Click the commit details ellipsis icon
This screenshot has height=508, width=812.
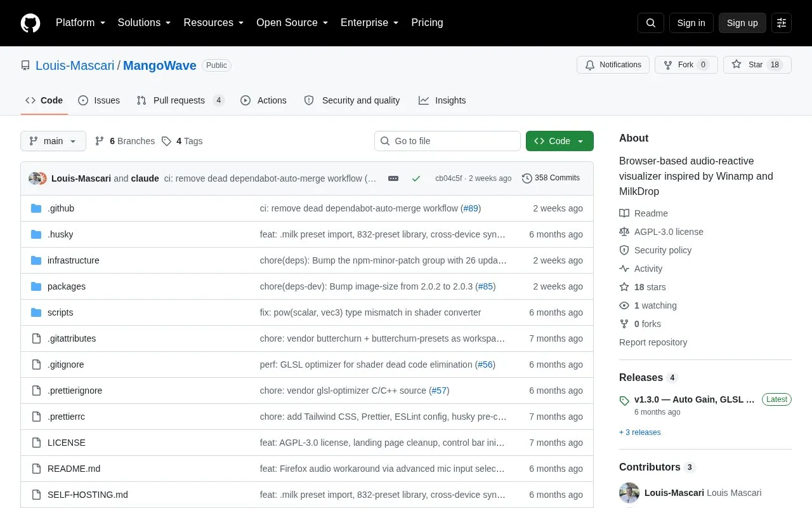click(x=393, y=178)
